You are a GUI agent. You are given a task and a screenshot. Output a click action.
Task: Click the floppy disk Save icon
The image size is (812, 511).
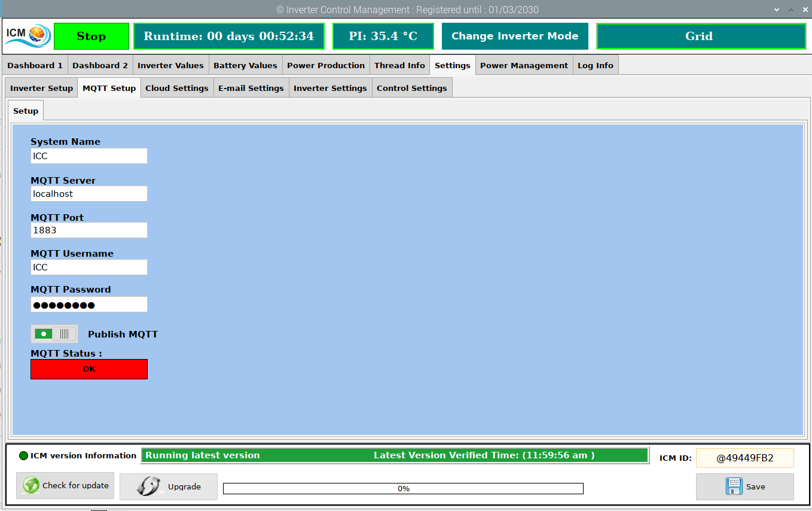click(734, 486)
